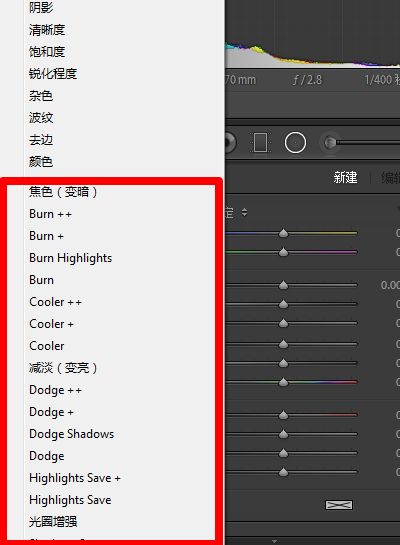Select the Radial Filter circle tool
The width and height of the screenshot is (400, 545).
click(x=295, y=143)
